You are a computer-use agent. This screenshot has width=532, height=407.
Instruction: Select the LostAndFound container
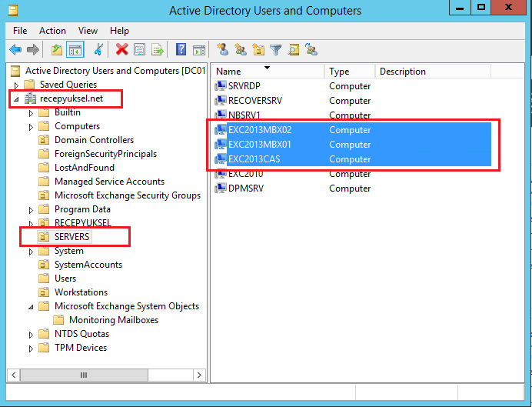(x=84, y=168)
